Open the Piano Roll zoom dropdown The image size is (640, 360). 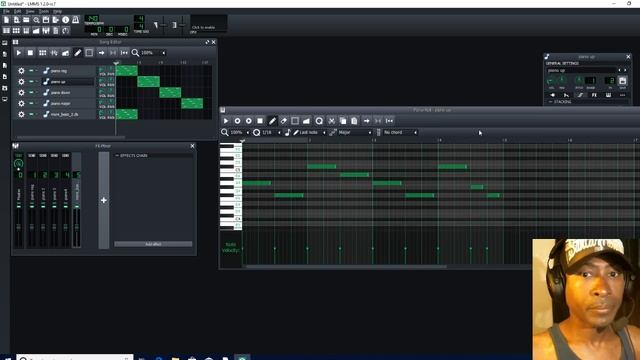[240, 133]
